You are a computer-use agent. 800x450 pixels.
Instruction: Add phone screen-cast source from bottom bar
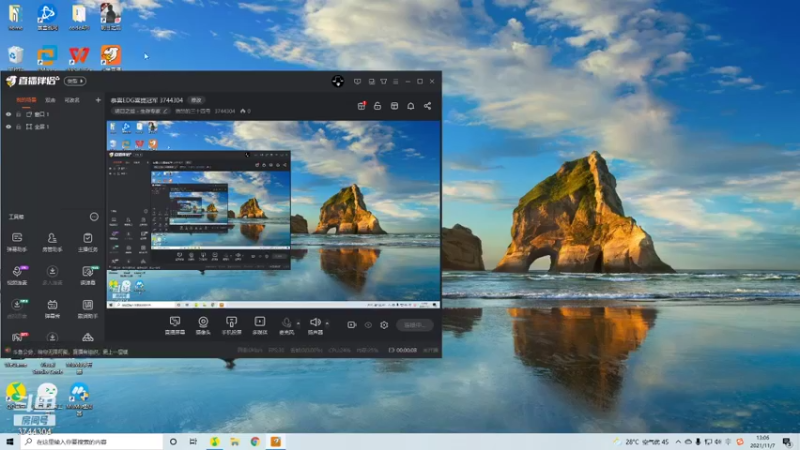pos(231,325)
